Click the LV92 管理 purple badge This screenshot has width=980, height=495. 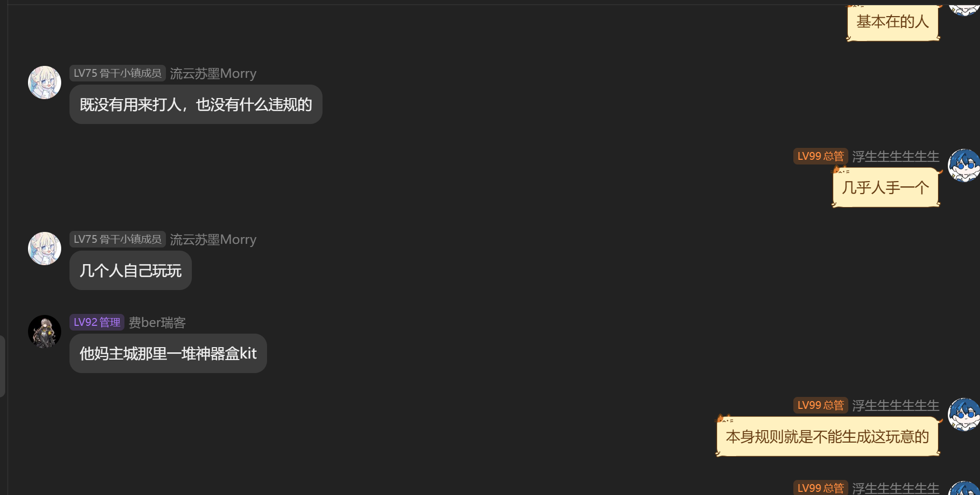click(x=97, y=322)
